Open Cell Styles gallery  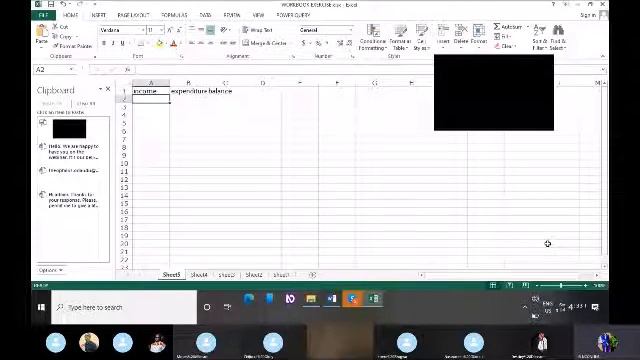[422, 38]
